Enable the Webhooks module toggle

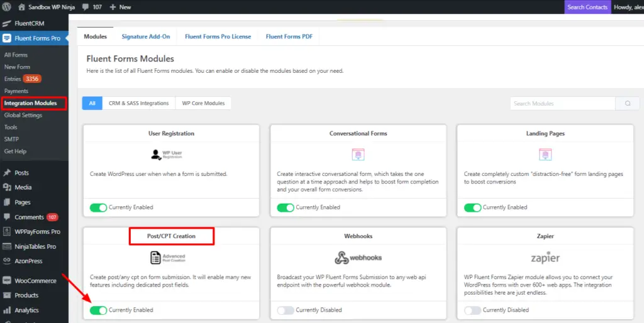pos(286,310)
